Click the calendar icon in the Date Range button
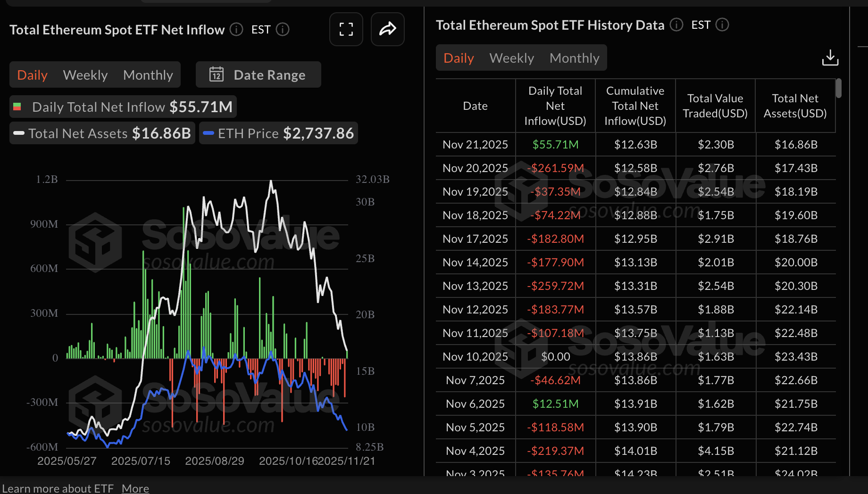This screenshot has width=868, height=494. coord(216,74)
